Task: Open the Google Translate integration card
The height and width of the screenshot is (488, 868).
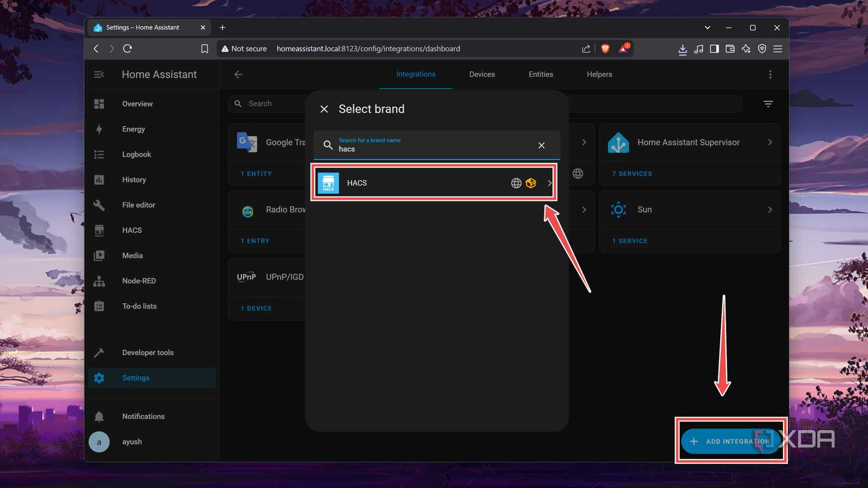Action: coord(267,143)
